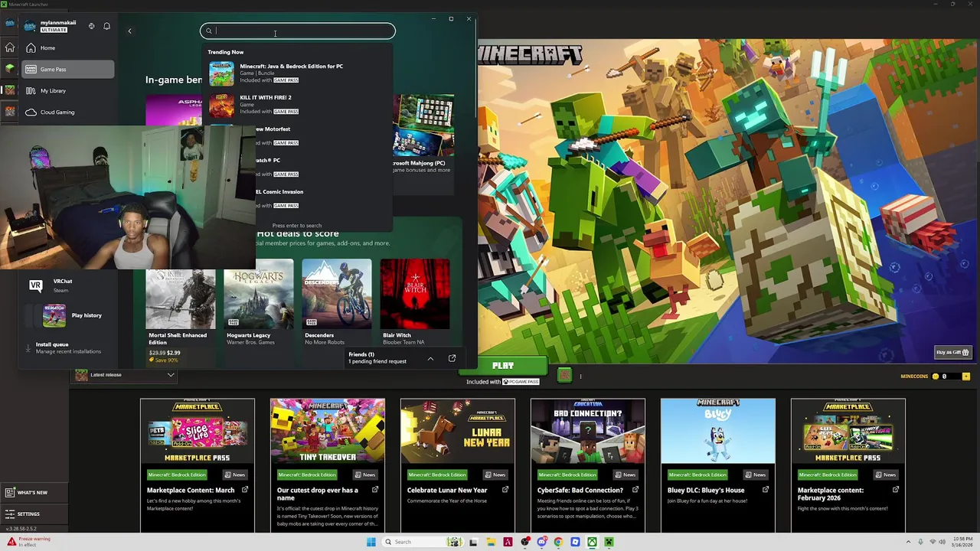This screenshot has height=551, width=980.
Task: Click the Freeze warning notice
Action: (29, 542)
